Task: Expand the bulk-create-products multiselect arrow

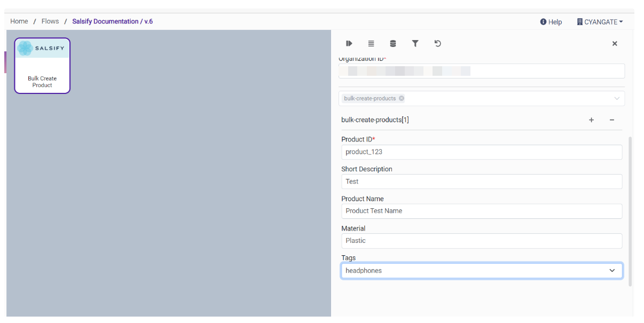Action: 617,98
